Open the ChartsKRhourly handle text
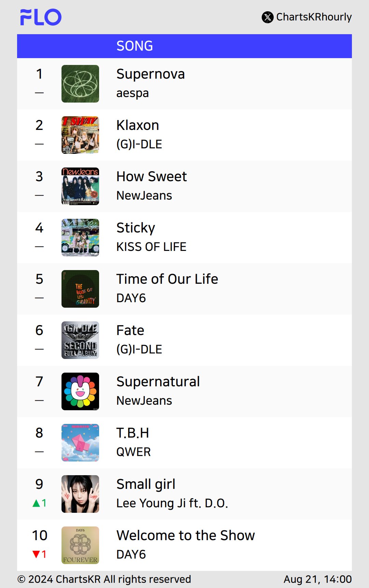 pyautogui.click(x=314, y=17)
